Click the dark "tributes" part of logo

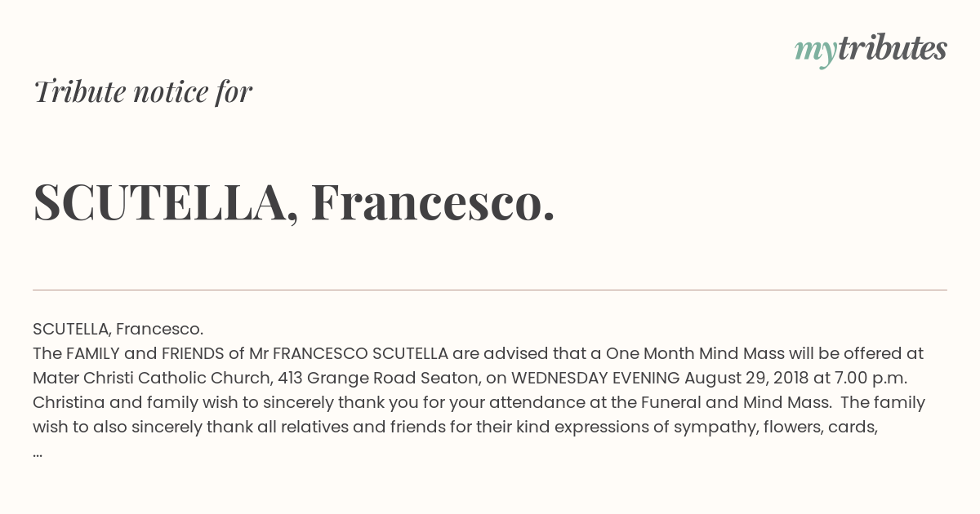(892, 48)
